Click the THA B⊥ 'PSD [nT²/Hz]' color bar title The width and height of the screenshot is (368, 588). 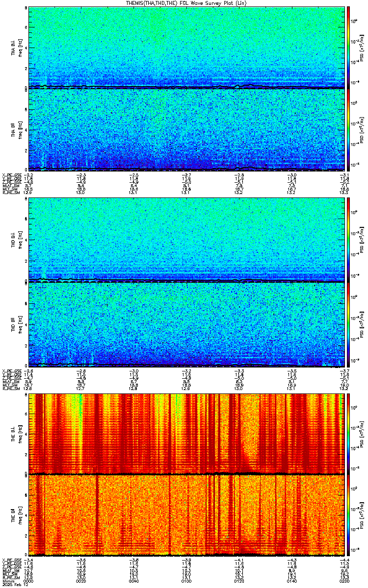click(x=363, y=47)
